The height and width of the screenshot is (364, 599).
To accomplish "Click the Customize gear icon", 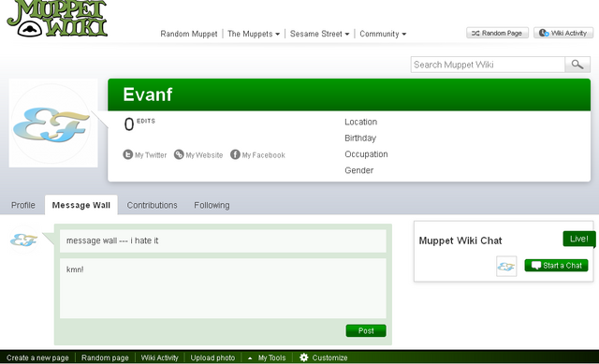I will click(x=303, y=357).
